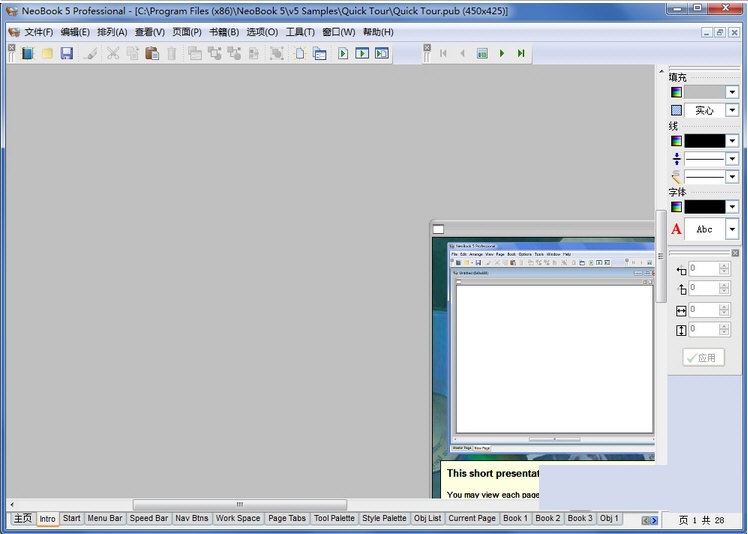Image resolution: width=748 pixels, height=534 pixels.
Task: Switch to the 主页 page tab
Action: [x=22, y=518]
